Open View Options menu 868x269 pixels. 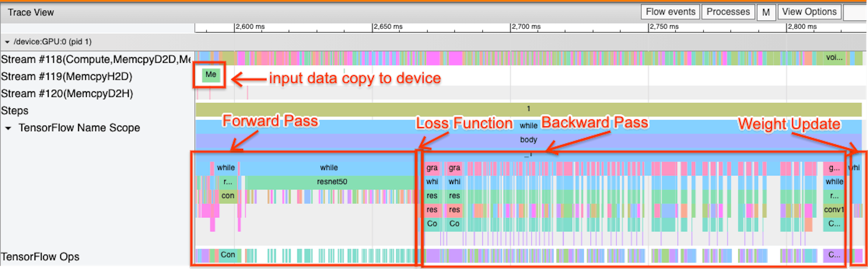tap(809, 12)
